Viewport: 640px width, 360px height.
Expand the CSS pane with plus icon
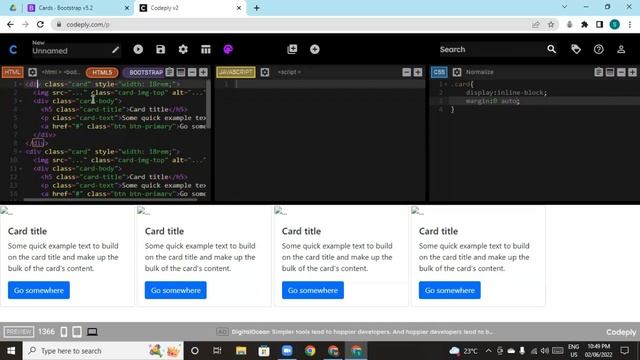(632, 72)
